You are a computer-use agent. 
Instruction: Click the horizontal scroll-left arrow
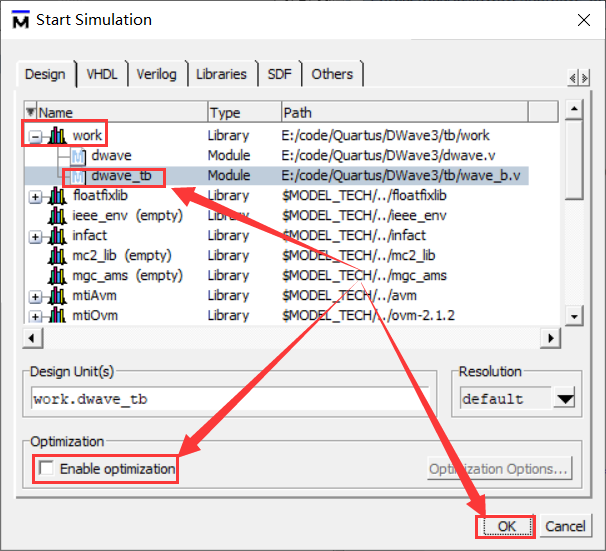tap(32, 338)
